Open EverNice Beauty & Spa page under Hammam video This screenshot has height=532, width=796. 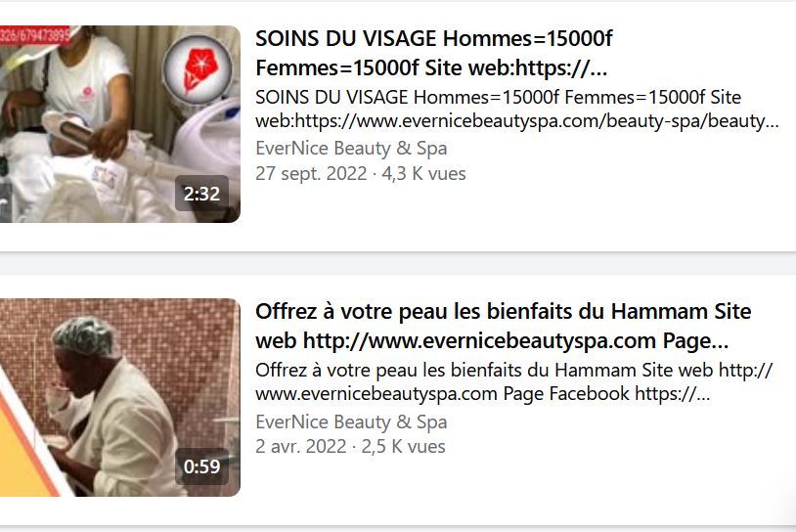(x=351, y=421)
